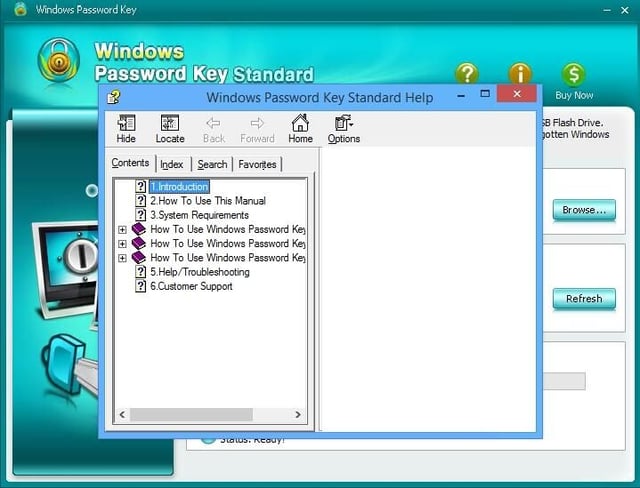The width and height of the screenshot is (640, 488).
Task: Open 3.System Requirements topic
Action: point(199,215)
